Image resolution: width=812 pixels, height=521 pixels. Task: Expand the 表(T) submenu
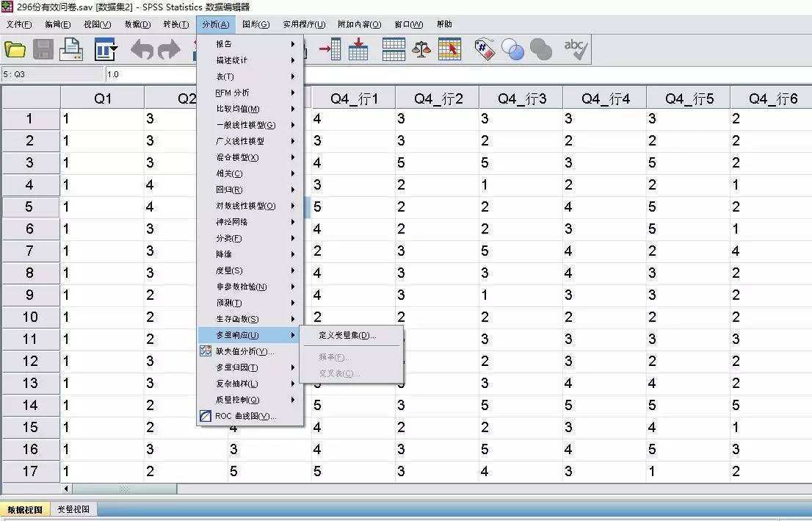[x=250, y=76]
